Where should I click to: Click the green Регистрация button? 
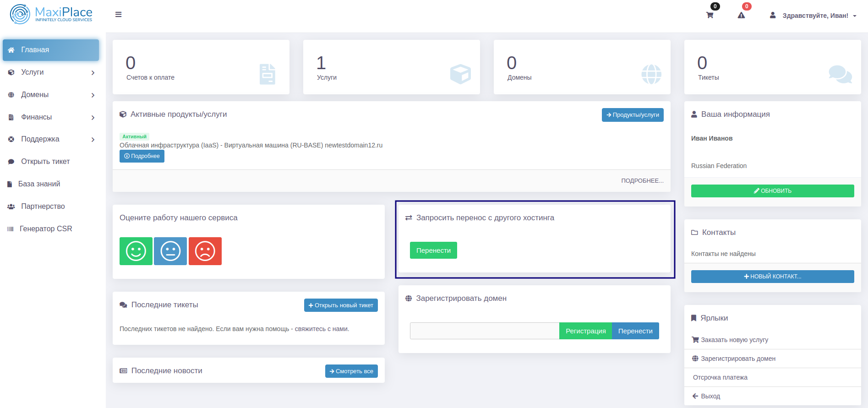(x=585, y=331)
